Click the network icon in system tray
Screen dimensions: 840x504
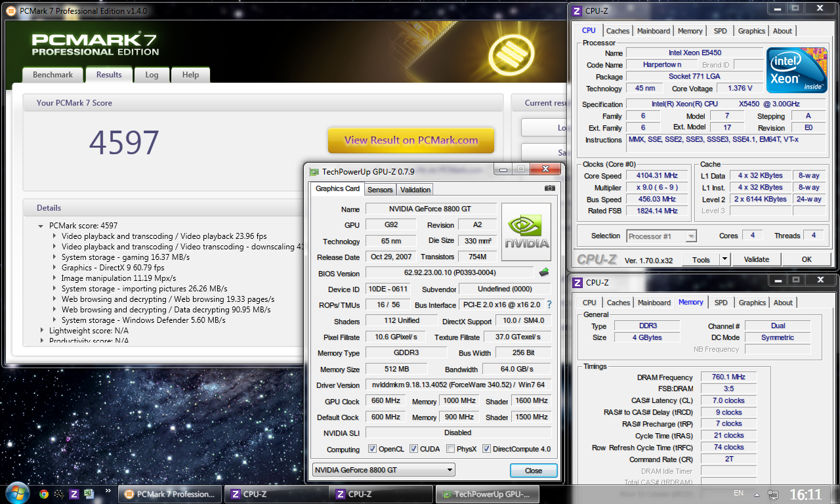pos(774,494)
